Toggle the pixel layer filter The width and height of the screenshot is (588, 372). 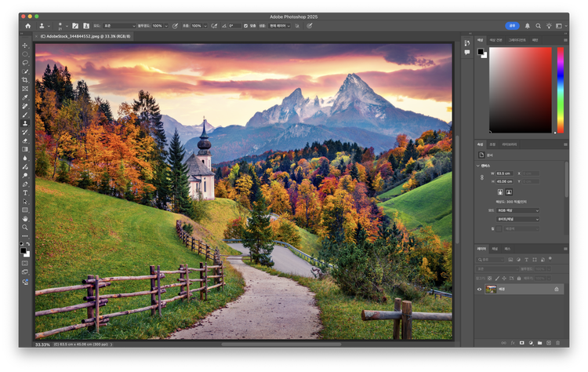(510, 260)
